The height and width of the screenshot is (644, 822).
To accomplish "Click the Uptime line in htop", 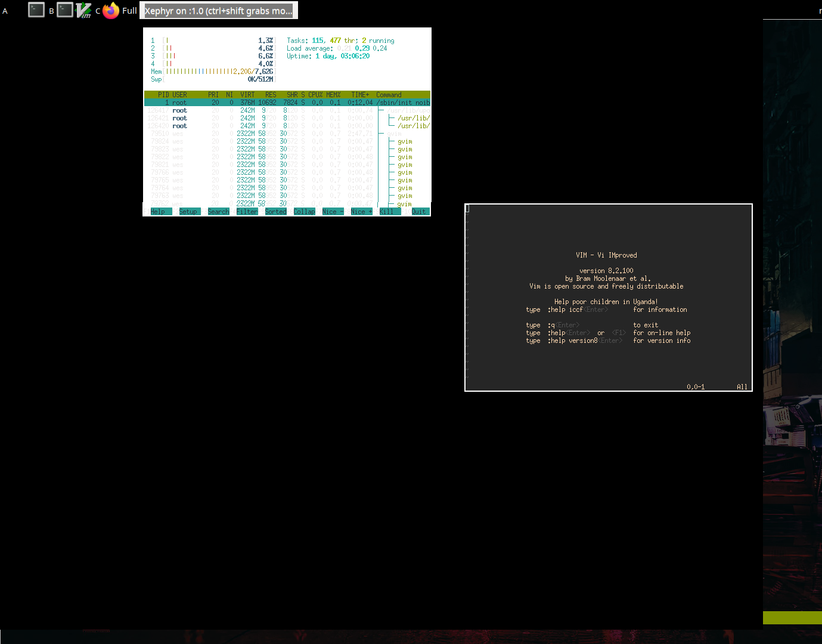I will point(328,56).
